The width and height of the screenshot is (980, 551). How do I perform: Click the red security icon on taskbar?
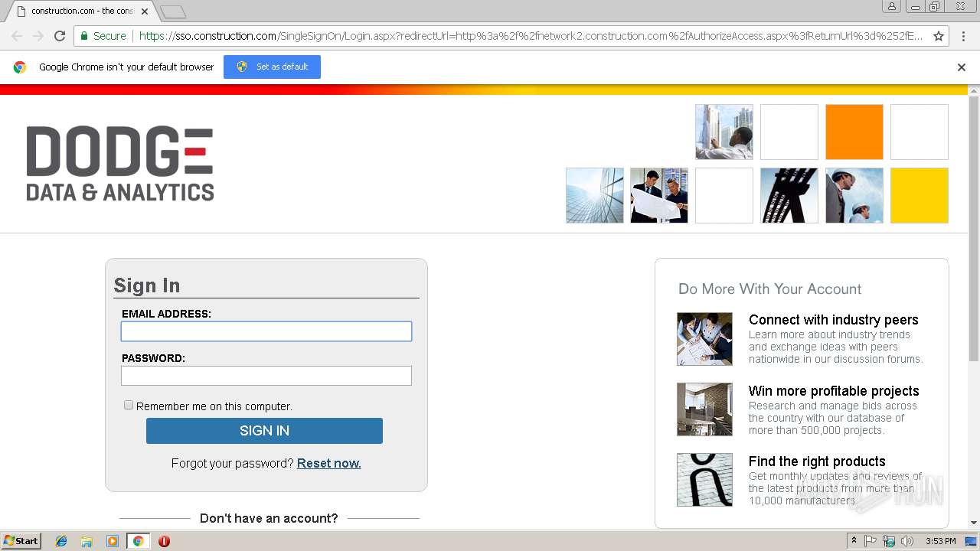point(164,541)
